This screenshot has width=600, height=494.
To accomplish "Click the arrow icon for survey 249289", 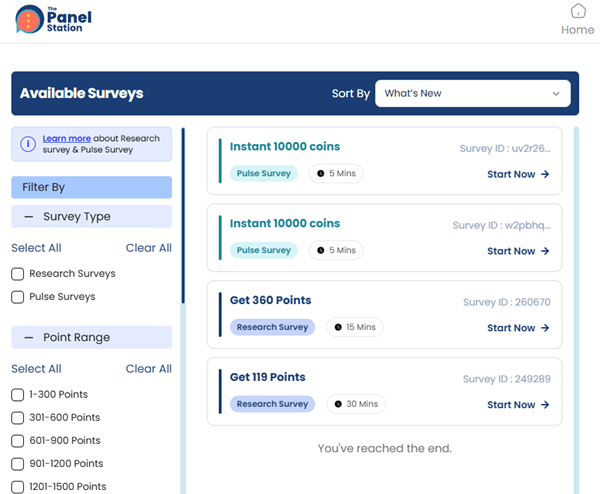I will (545, 405).
